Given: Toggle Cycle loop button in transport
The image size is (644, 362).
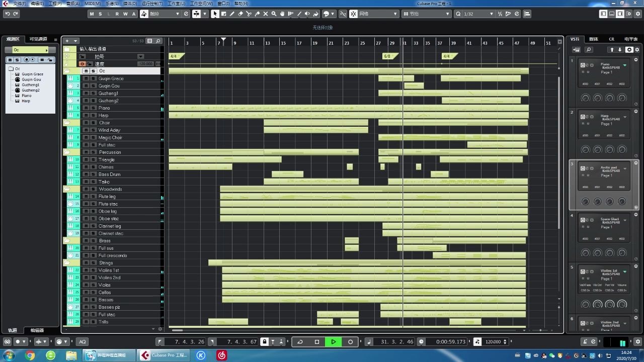Looking at the screenshot, I should click(300, 342).
